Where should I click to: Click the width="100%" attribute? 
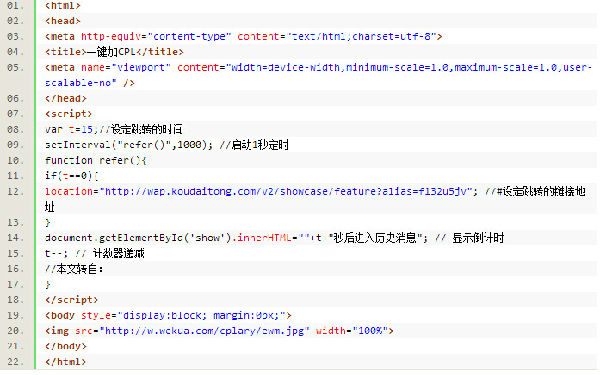click(x=352, y=331)
